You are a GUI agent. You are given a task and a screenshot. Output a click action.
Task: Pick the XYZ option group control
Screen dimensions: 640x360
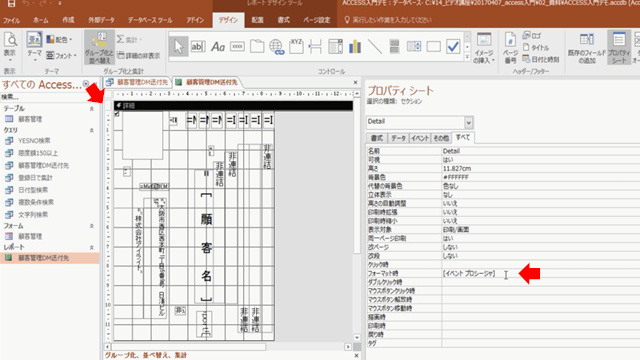point(296,47)
